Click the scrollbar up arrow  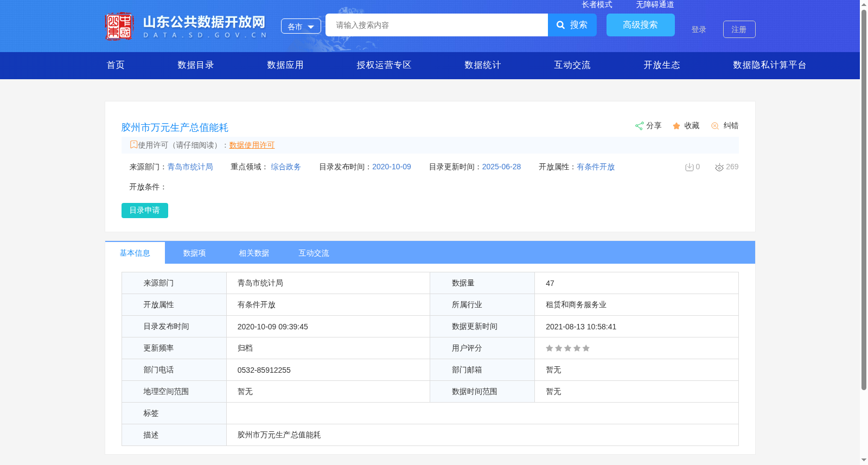click(864, 4)
